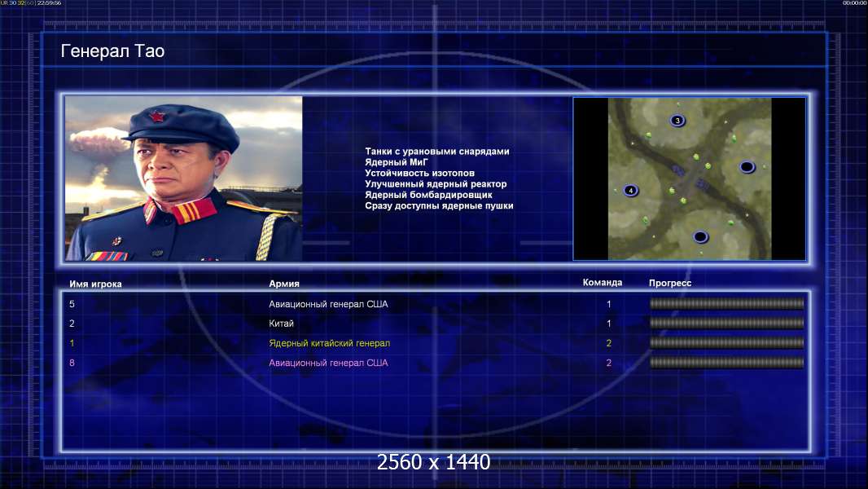The width and height of the screenshot is (868, 489).
Task: Click 'Сразу доступны ядерные пушки' text
Action: [x=439, y=205]
